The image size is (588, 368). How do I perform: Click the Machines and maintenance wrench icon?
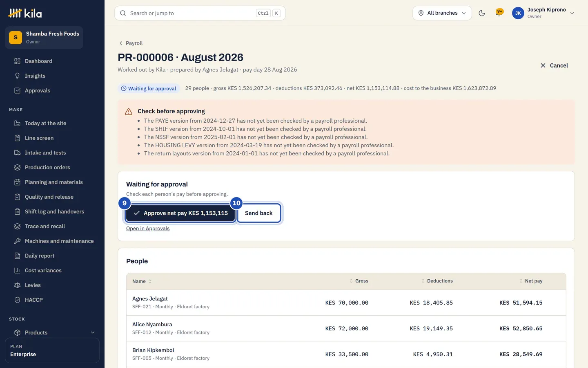[x=17, y=241]
